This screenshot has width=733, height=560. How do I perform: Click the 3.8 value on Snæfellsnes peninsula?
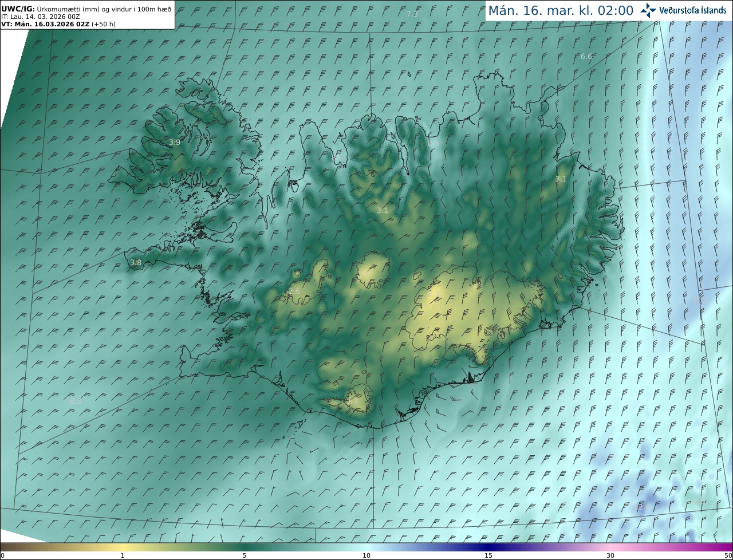point(136,263)
